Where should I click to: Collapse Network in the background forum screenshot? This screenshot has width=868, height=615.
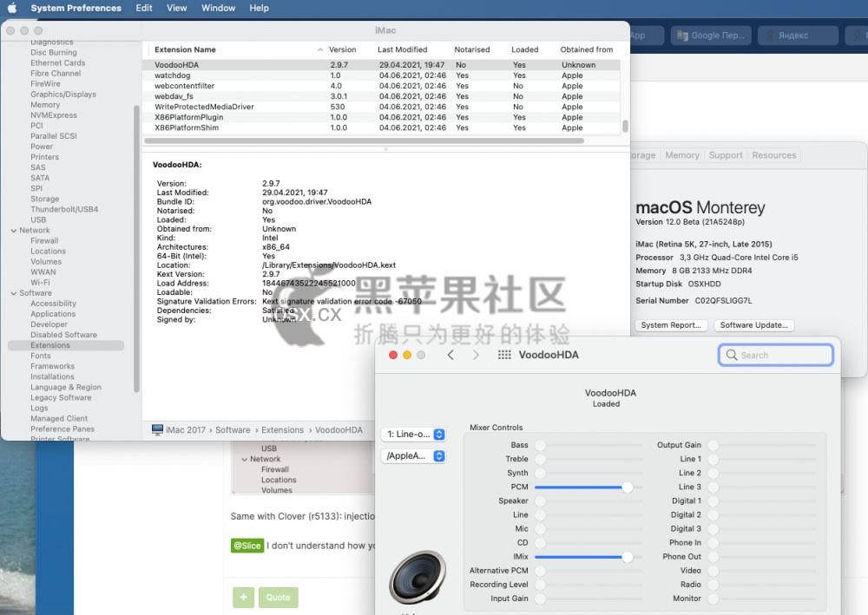coord(244,459)
